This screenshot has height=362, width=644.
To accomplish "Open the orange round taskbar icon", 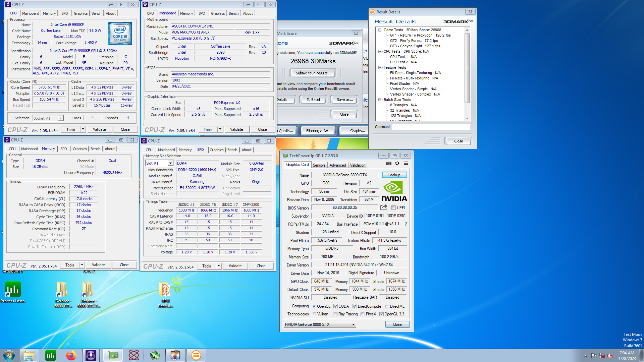I will click(x=196, y=355).
